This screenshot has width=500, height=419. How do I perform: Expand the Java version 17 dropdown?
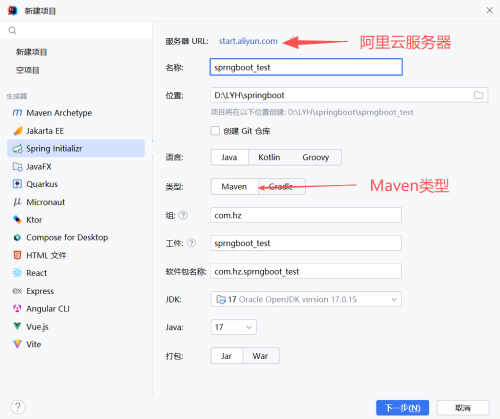click(x=233, y=327)
